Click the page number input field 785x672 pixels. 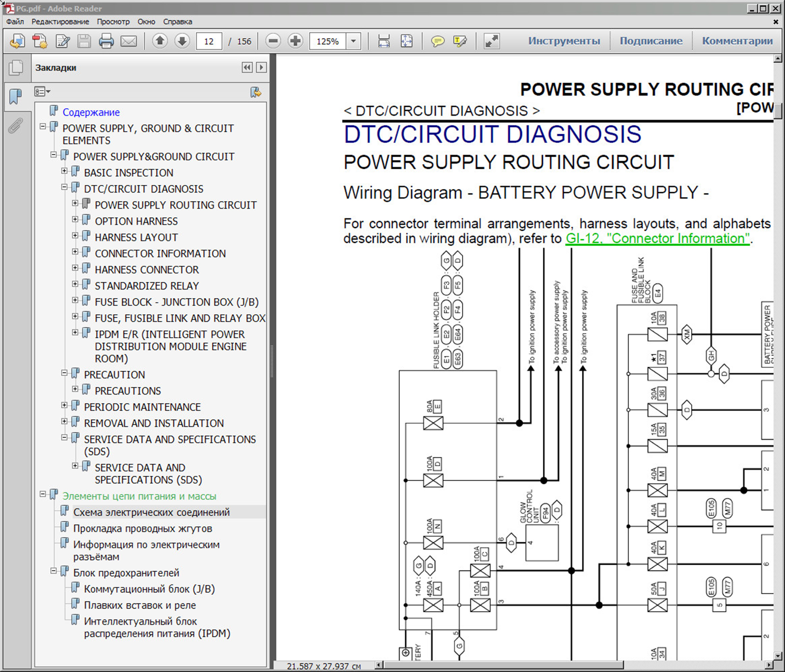209,41
